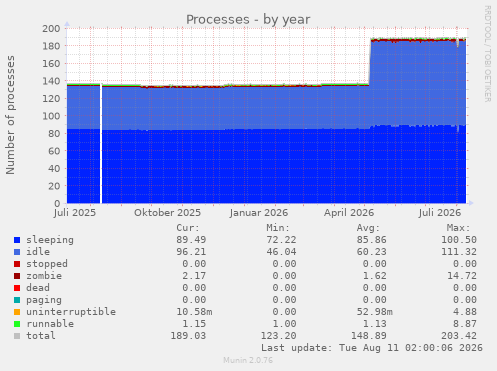Click the 'paging' legend label
Viewport: 497px width, 371px height.
[44, 300]
